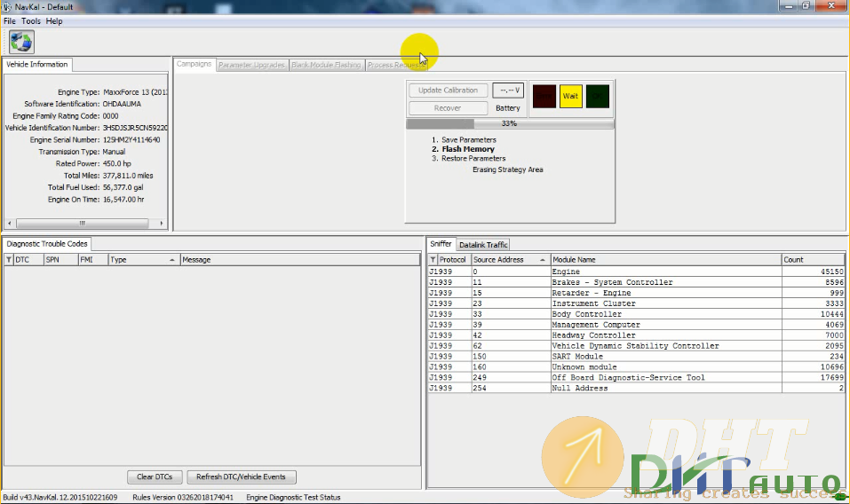The image size is (850, 504).
Task: Select the Management Computer row
Action: pos(637,325)
